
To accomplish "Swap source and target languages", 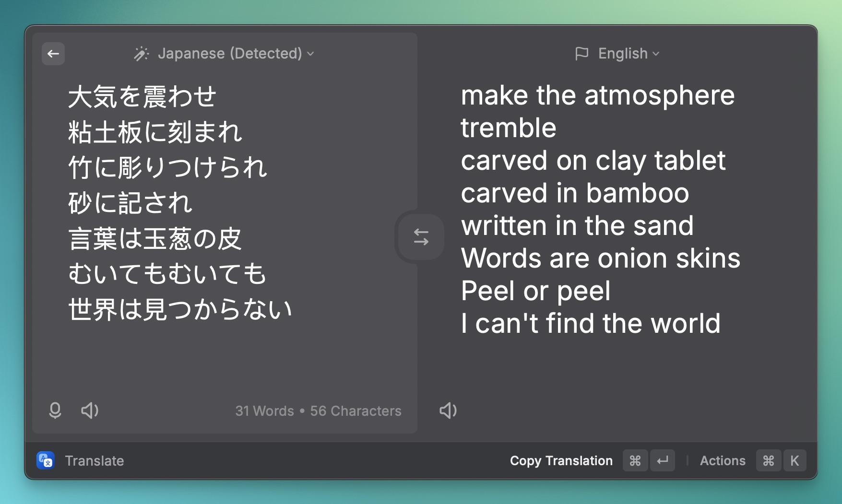I will point(421,237).
